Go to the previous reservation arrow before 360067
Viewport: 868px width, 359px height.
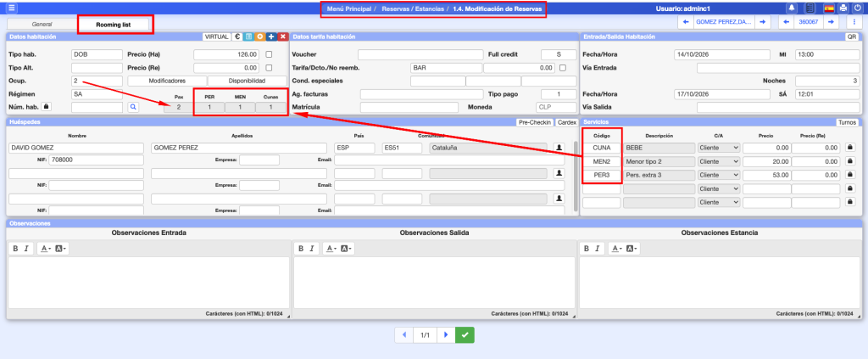[786, 21]
